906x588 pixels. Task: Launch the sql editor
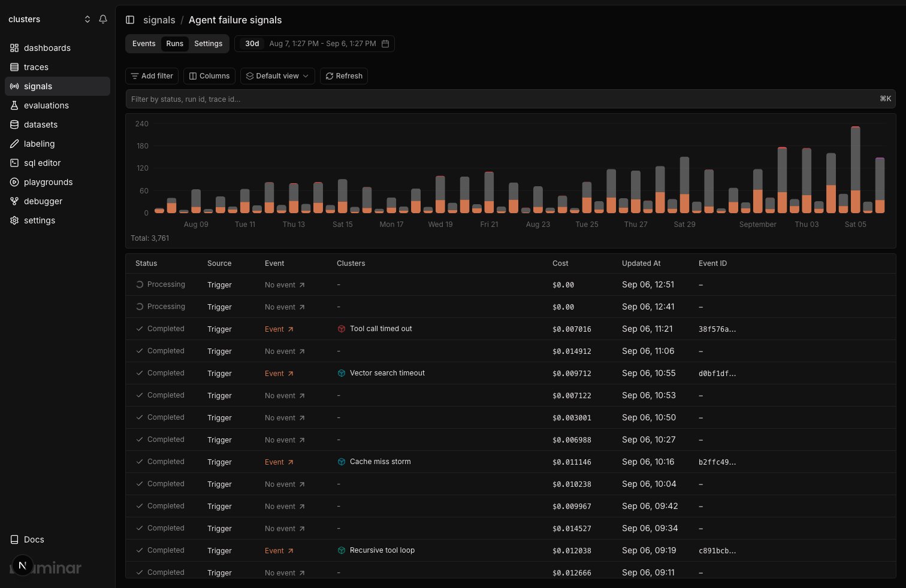pyautogui.click(x=58, y=163)
